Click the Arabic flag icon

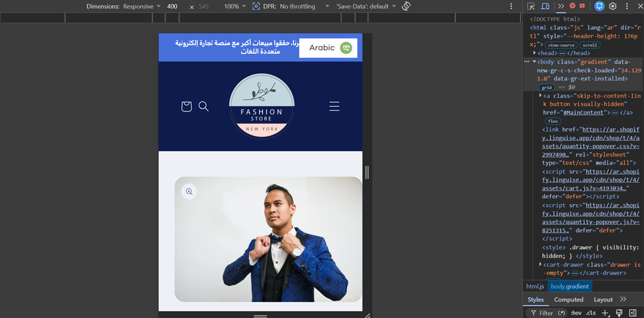[x=346, y=48]
